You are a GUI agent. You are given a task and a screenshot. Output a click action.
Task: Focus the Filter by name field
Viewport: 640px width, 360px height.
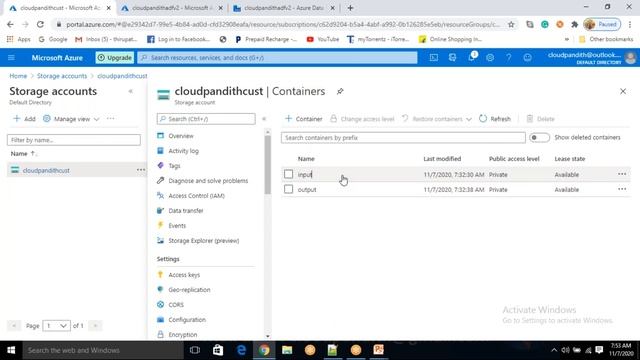tap(74, 140)
